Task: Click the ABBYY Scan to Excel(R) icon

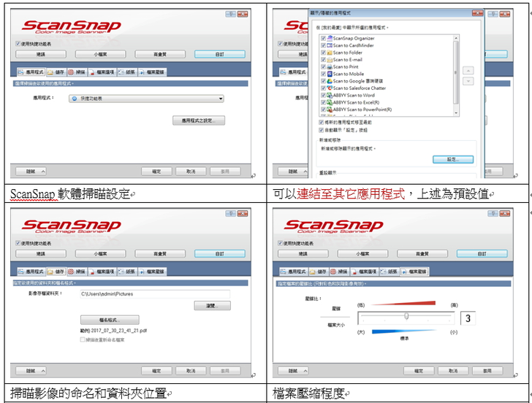Action: (330, 102)
